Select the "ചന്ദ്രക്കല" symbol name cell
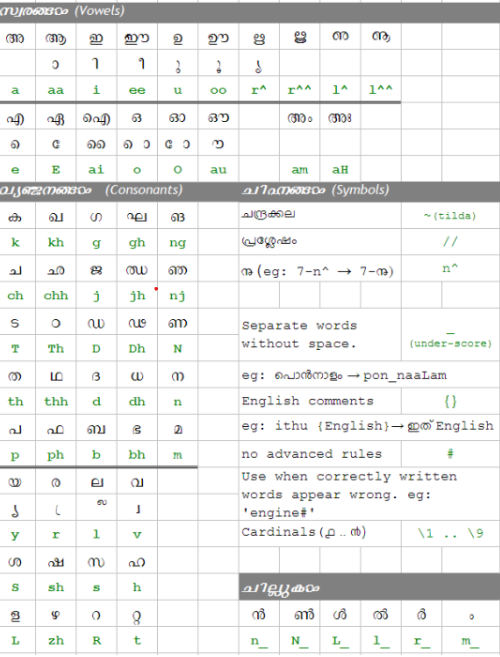The image size is (500, 657). pyautogui.click(x=320, y=215)
